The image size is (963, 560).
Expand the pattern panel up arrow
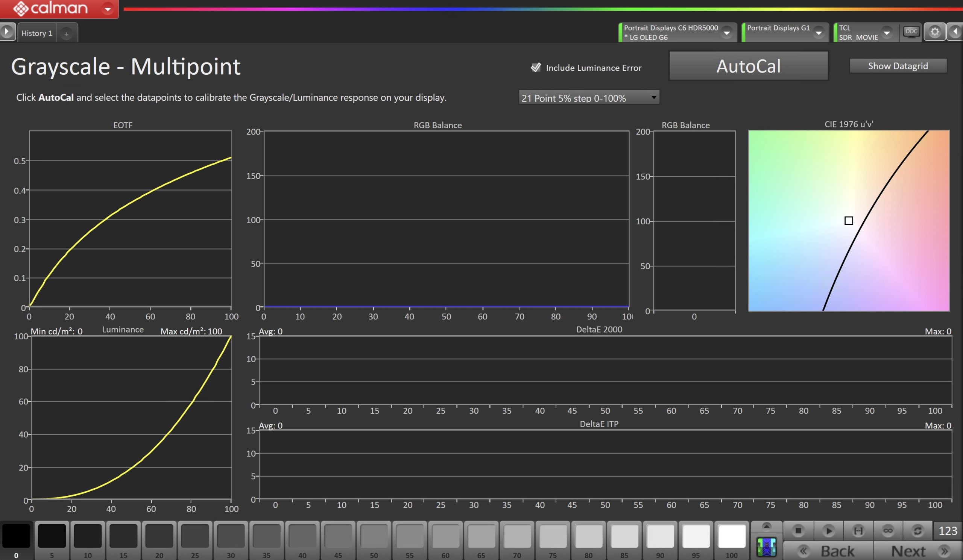(x=766, y=527)
